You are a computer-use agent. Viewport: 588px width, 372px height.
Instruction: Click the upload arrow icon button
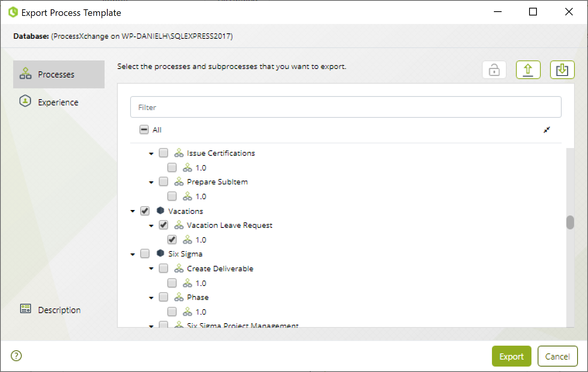[528, 70]
